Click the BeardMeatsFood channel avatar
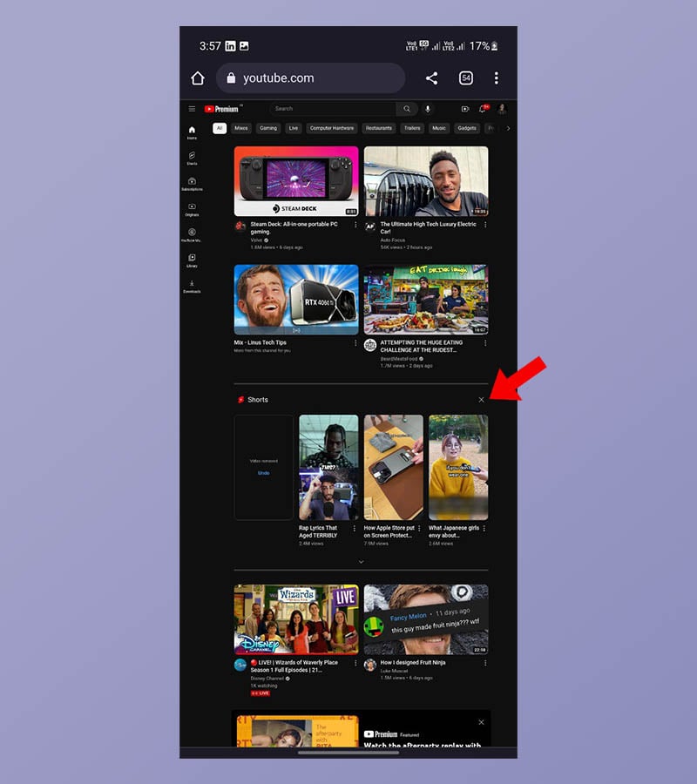Screen dimensions: 697x784 tap(370, 345)
